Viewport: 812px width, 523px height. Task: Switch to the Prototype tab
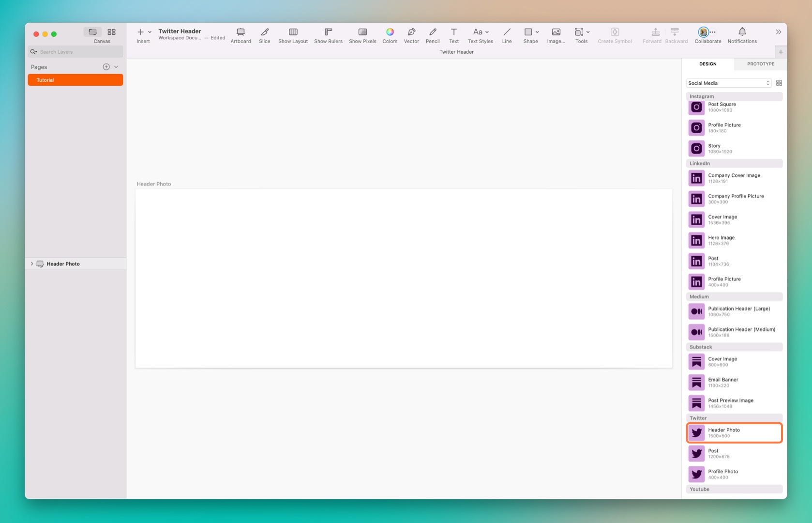(x=760, y=63)
